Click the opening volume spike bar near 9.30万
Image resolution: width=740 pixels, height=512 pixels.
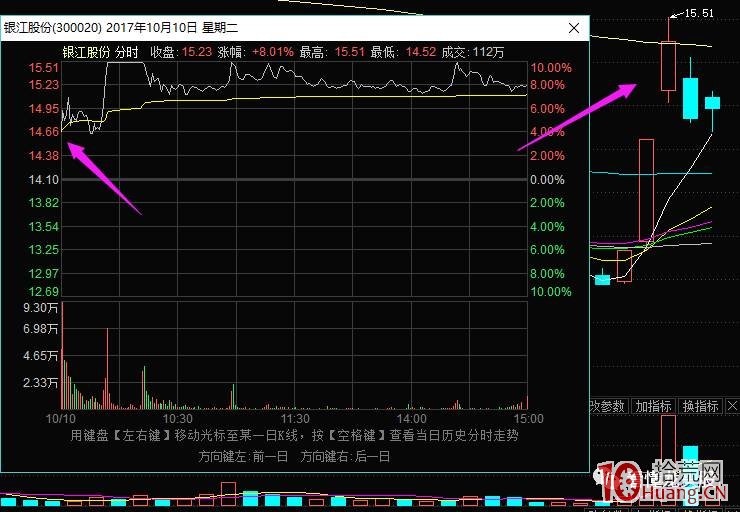[62, 355]
